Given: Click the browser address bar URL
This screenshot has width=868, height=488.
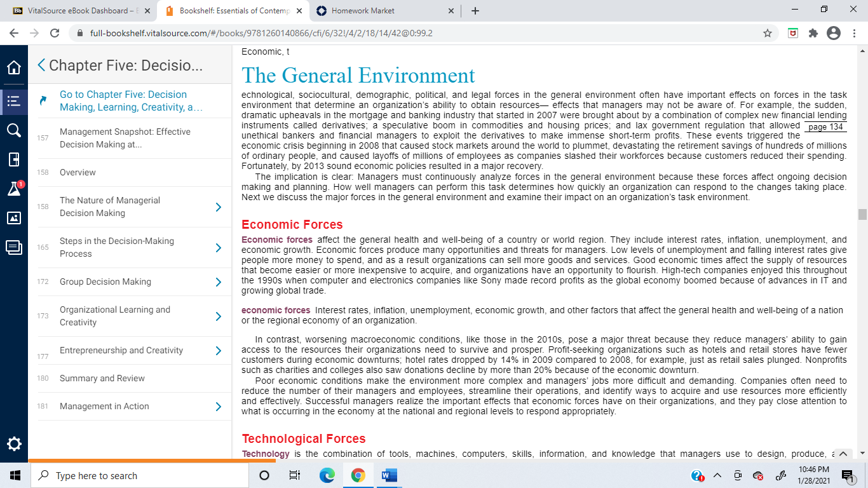Looking at the screenshot, I should (261, 33).
